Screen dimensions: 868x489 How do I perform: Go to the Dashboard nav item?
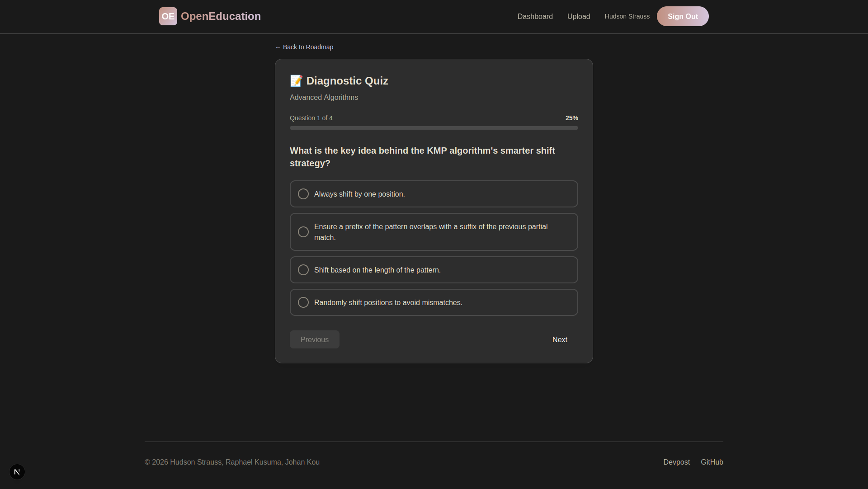[x=535, y=16]
